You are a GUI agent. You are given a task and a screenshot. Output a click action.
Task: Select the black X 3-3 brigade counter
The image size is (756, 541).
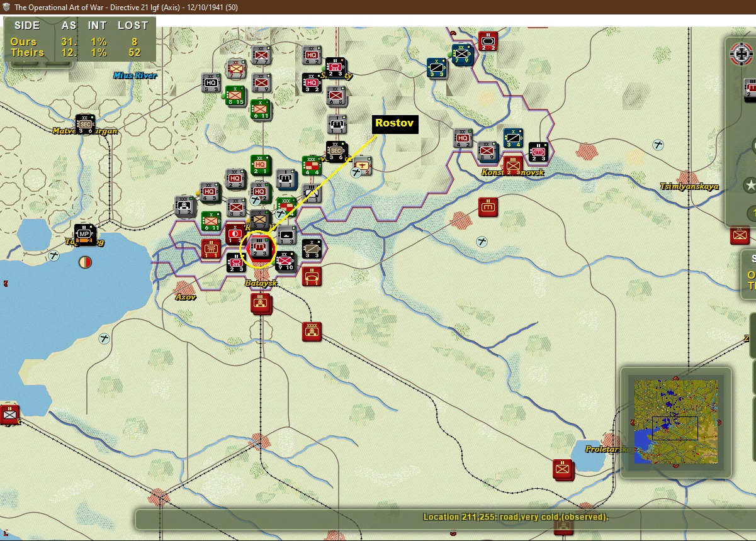pos(312,248)
